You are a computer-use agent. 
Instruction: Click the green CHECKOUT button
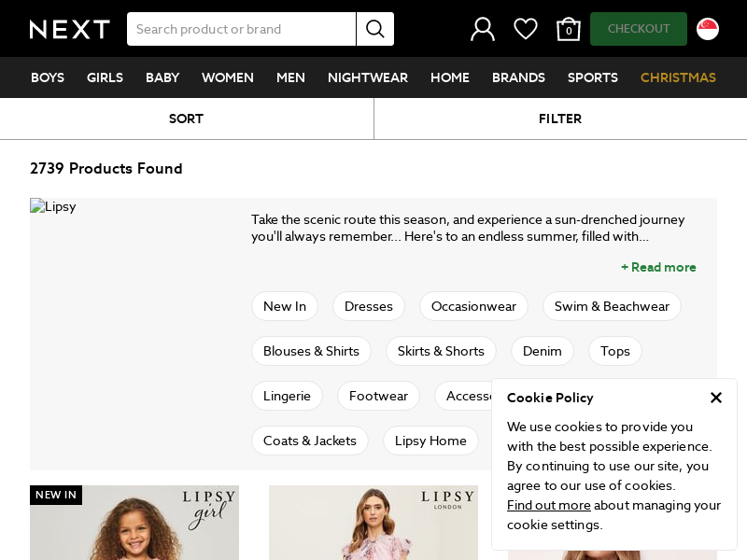coord(639,29)
